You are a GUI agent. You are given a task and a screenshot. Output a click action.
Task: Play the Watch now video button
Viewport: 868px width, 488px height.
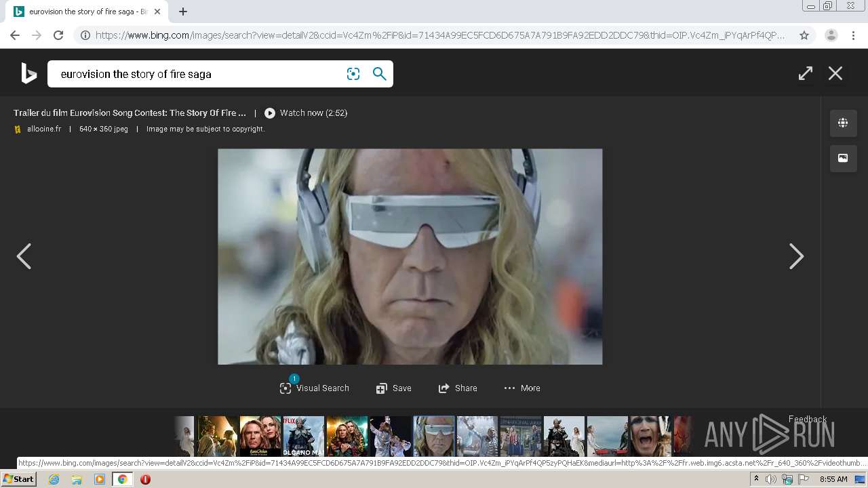pos(306,113)
